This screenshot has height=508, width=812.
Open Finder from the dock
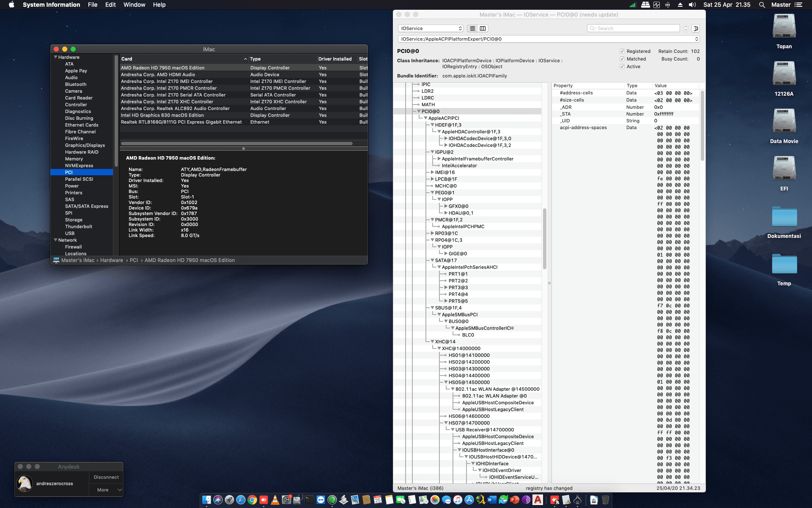tap(206, 500)
